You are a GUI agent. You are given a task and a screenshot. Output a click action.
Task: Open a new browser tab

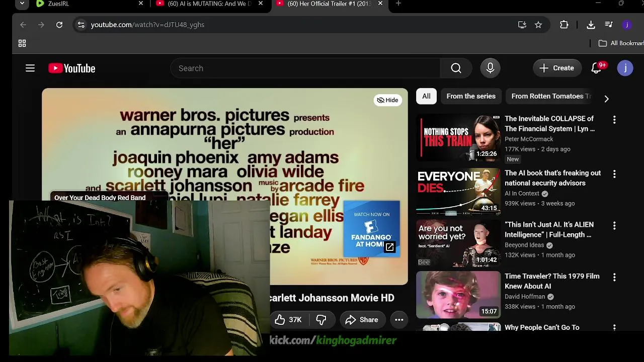click(x=398, y=4)
